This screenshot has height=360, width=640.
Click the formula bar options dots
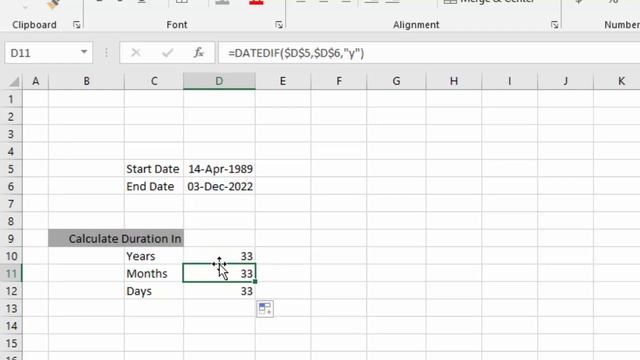coord(106,53)
